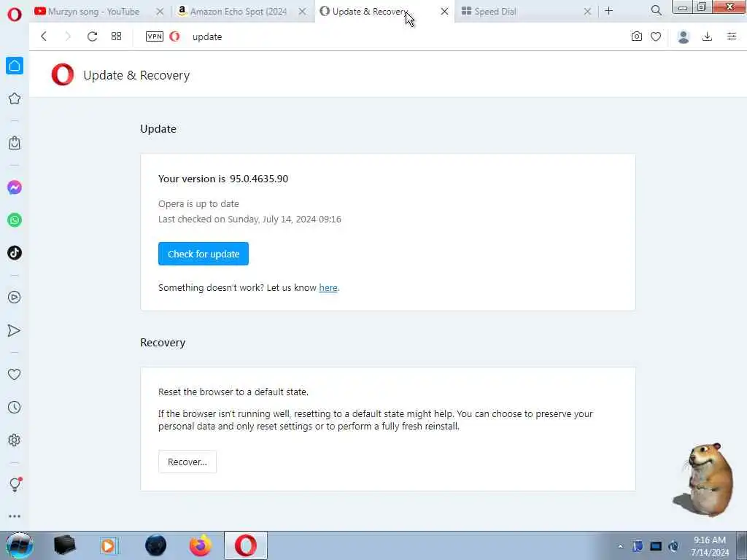
Task: Take a snapshot with camera icon
Action: coord(636,36)
